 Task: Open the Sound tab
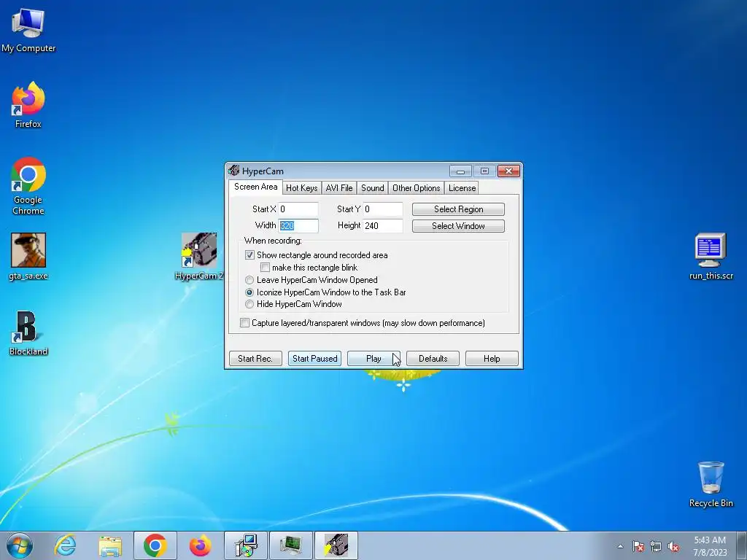click(x=372, y=188)
